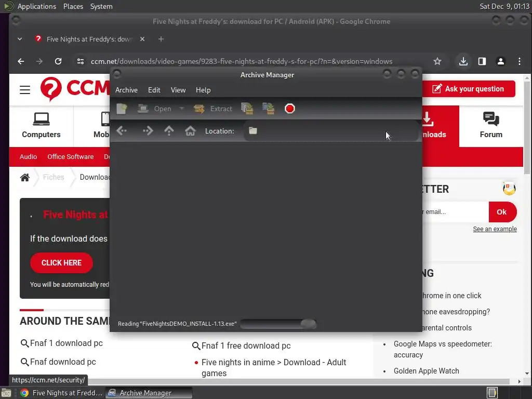The height and width of the screenshot is (399, 532).
Task: Click the See an example link
Action: 495,229
